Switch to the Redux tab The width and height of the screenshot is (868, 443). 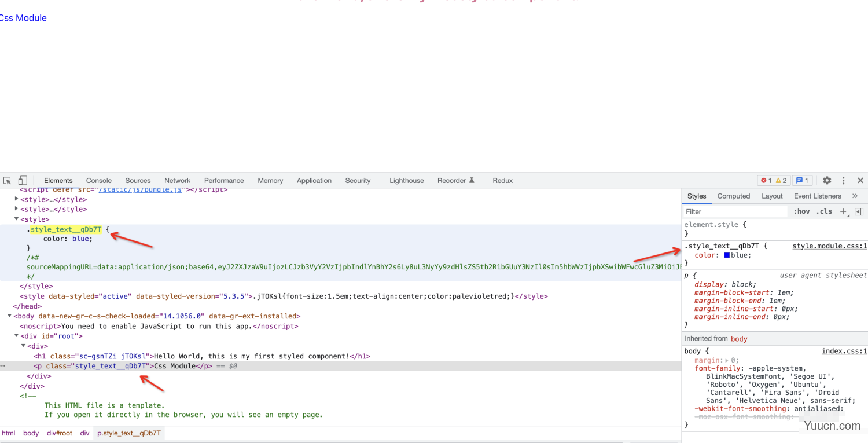click(x=503, y=181)
